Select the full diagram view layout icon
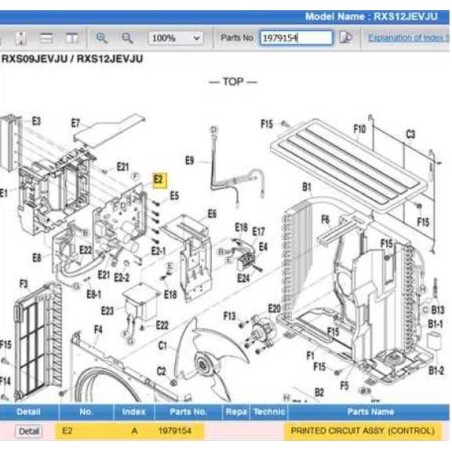The image size is (452, 452). [x=21, y=38]
